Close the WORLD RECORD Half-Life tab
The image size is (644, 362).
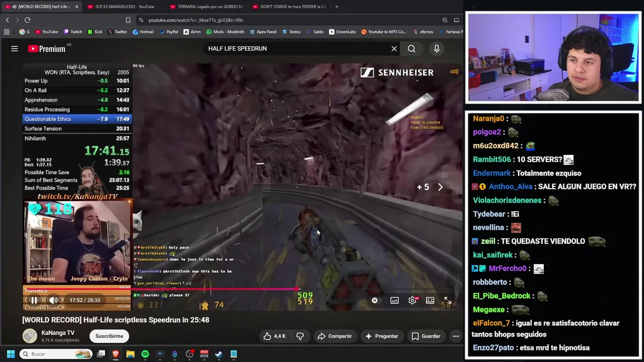click(76, 7)
